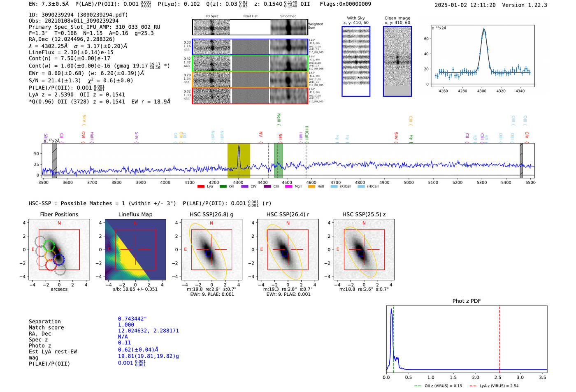
Task: Click the '2025-01-02 12:11:20' timestamp
Action: click(465, 5)
